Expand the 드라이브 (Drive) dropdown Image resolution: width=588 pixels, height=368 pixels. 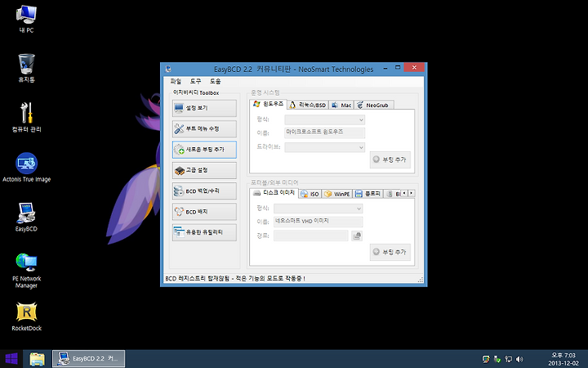325,147
